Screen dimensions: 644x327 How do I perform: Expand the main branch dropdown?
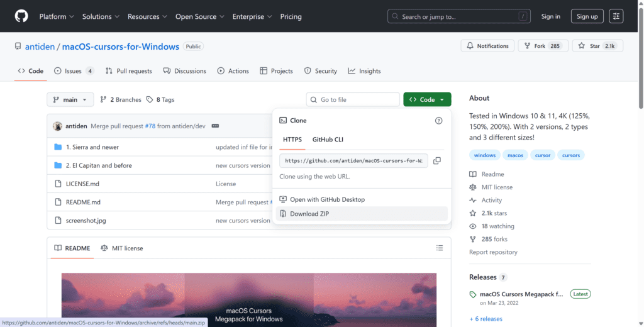(x=70, y=99)
